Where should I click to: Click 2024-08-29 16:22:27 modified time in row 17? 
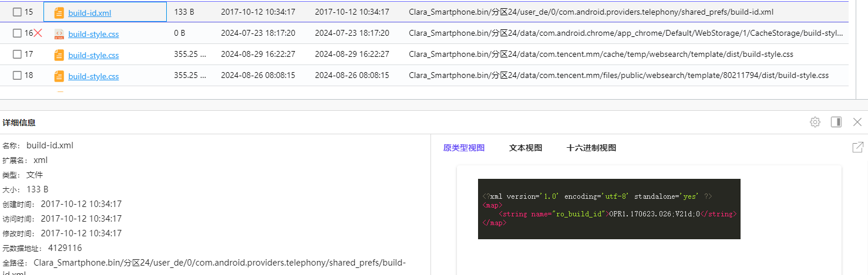point(352,54)
